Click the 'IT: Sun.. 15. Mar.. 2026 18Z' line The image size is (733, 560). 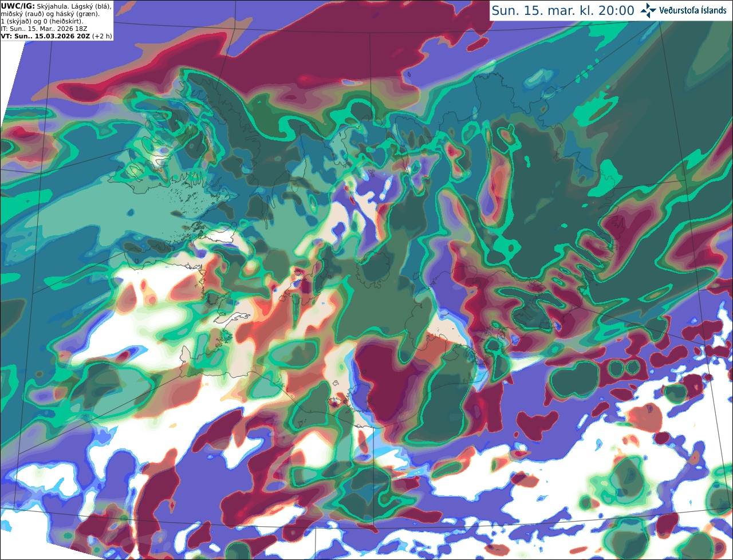pos(45,29)
